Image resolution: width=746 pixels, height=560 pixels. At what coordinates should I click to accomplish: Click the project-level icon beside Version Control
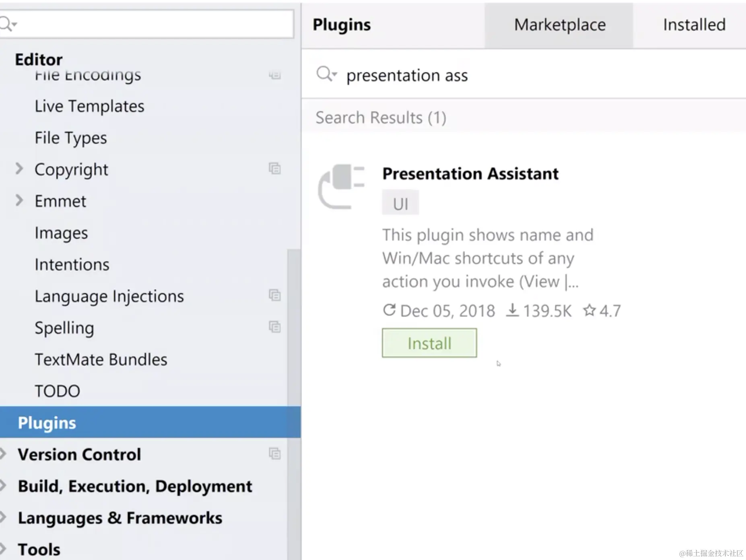click(x=275, y=454)
